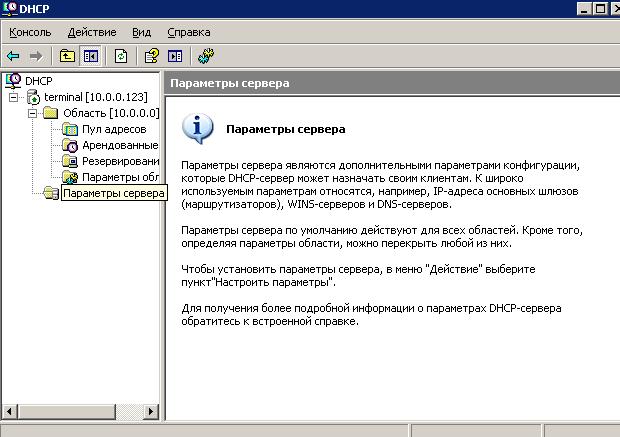Toggle the console tree show/hide icon
620x437 pixels.
[x=89, y=56]
